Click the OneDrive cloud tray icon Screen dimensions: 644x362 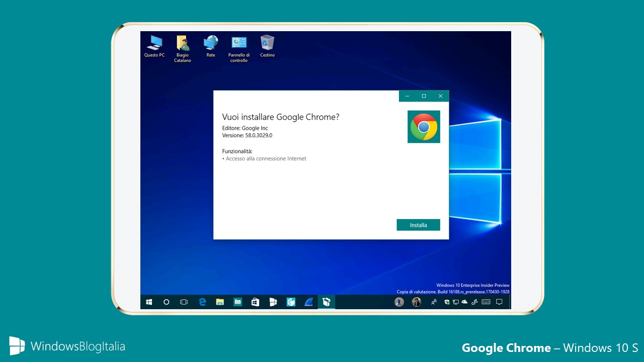[464, 302]
